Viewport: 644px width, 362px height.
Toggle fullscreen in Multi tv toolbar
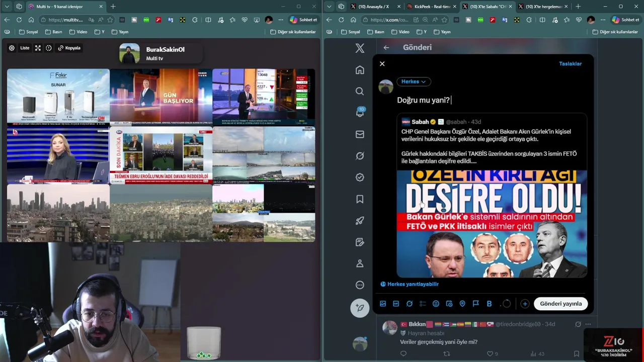[38, 48]
